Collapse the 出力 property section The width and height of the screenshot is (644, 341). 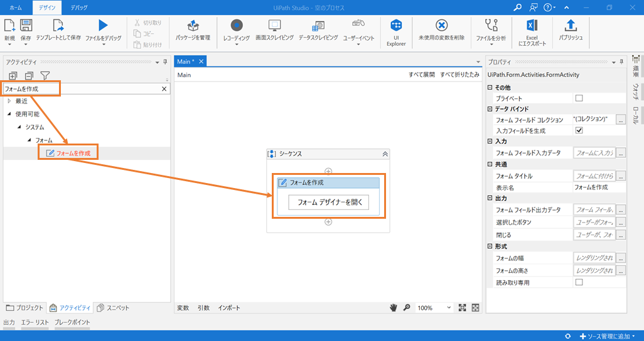(490, 198)
